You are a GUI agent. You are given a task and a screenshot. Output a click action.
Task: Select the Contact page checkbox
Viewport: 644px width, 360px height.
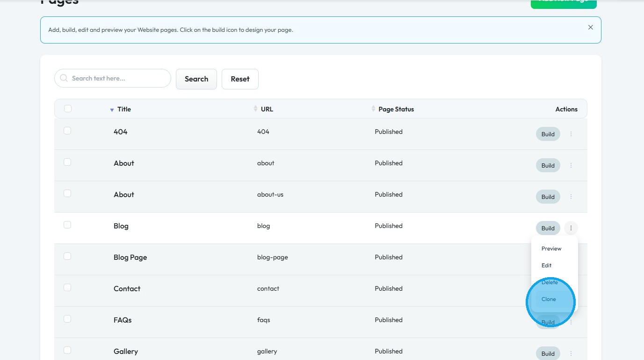click(x=67, y=287)
